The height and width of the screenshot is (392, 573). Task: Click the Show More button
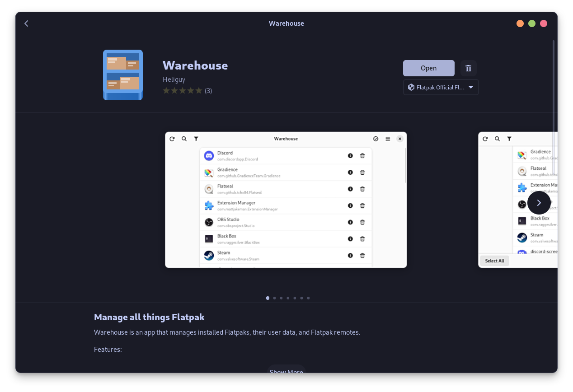tap(286, 371)
